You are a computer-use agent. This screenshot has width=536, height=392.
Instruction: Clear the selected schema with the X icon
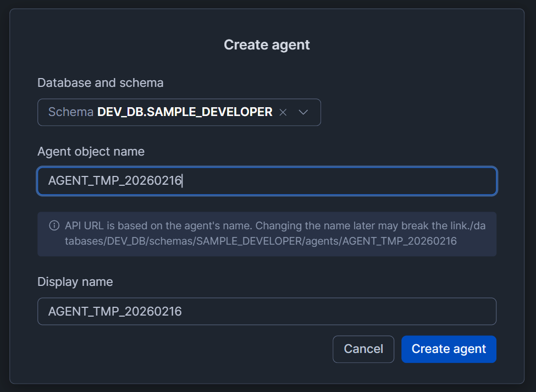(283, 112)
